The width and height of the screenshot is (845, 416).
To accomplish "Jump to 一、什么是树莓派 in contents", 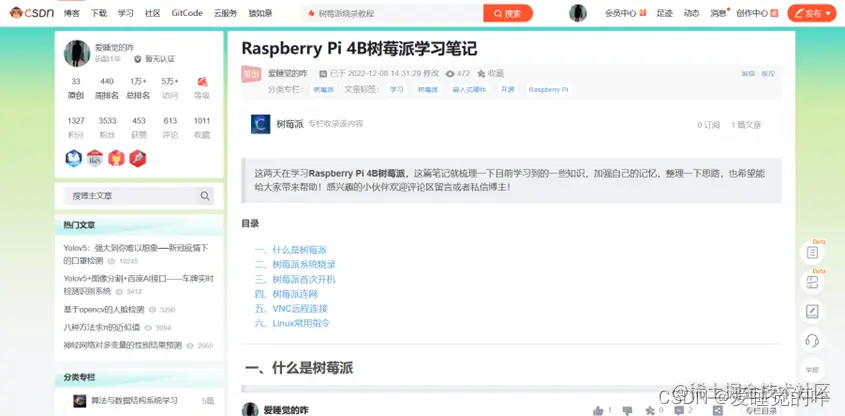I will (290, 250).
